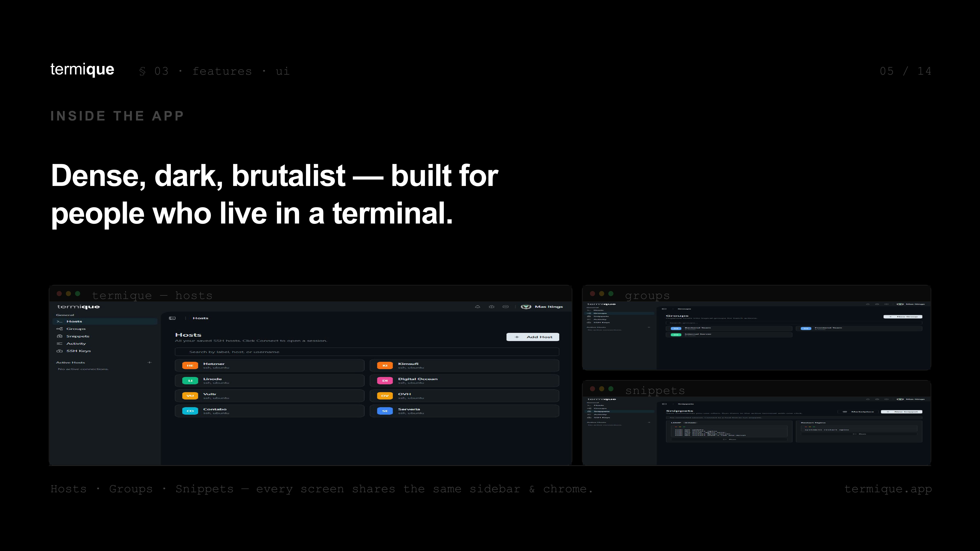The height and width of the screenshot is (551, 980).
Task: Select the Digital Occean host name
Action: (418, 379)
